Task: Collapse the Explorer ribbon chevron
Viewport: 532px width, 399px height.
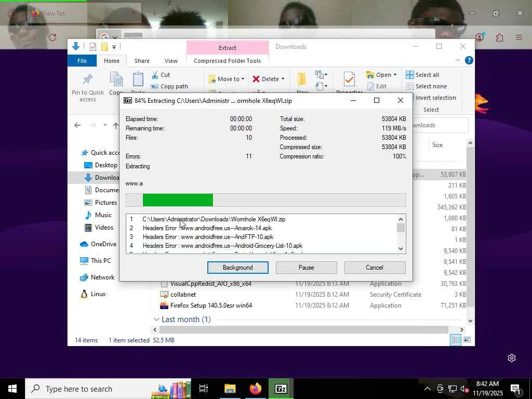Action: click(458, 60)
